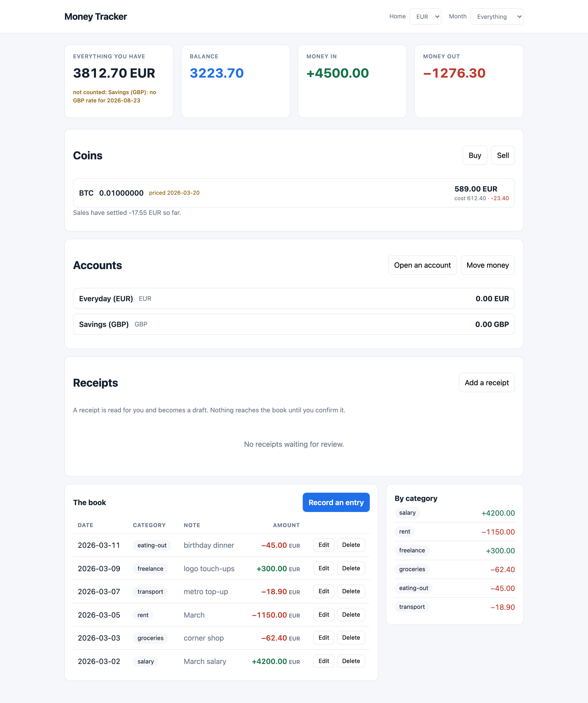This screenshot has width=588, height=703.
Task: Click the Record an entry button
Action: pos(336,503)
